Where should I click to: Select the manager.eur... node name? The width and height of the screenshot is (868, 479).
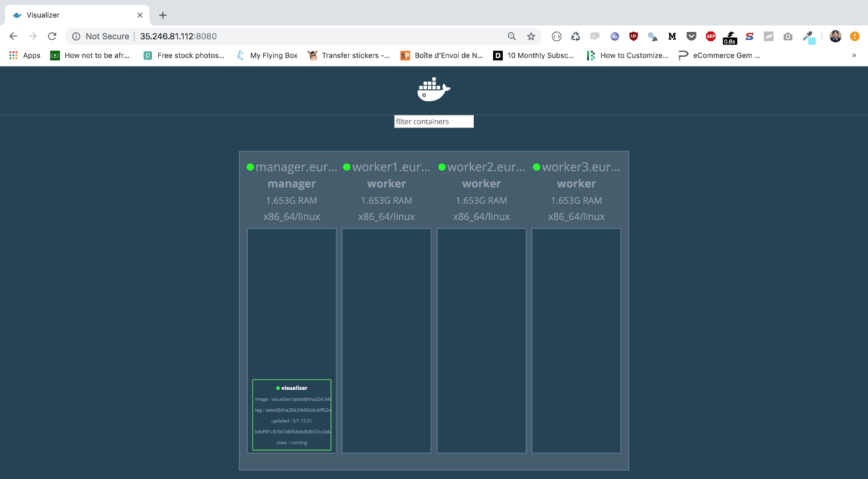tap(296, 167)
